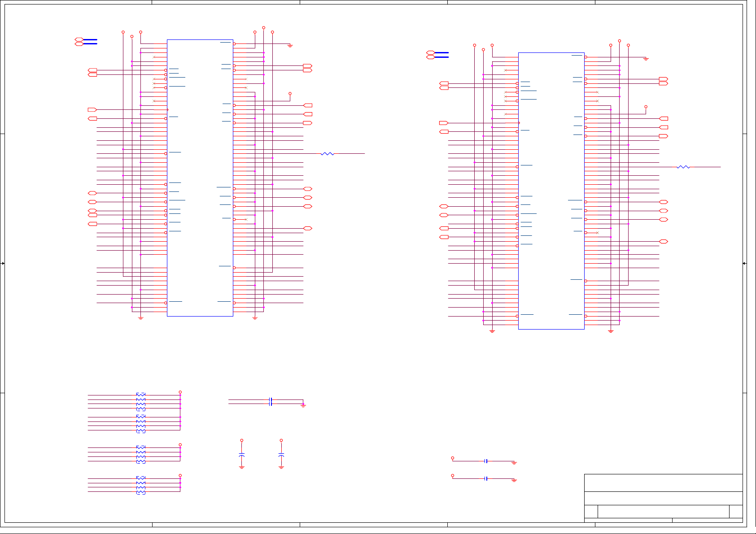This screenshot has height=534, width=756.
Task: Select the upper capacitor of the stacked pair
Action: (271, 399)
